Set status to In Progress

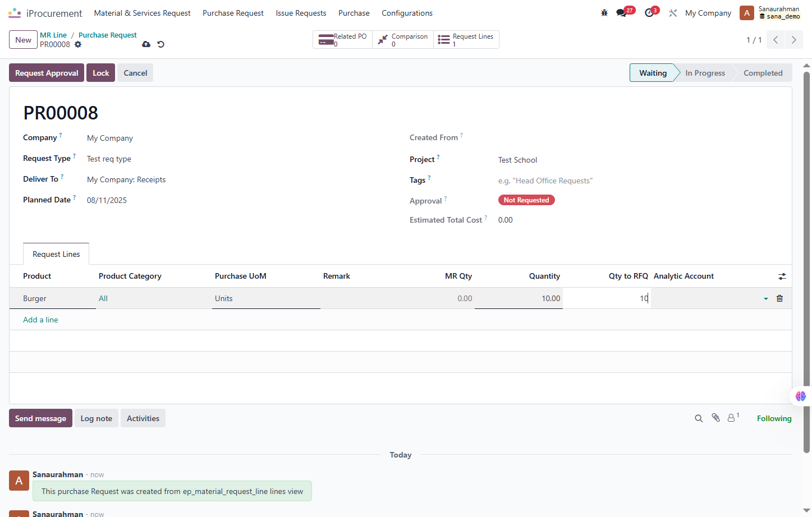coord(705,73)
